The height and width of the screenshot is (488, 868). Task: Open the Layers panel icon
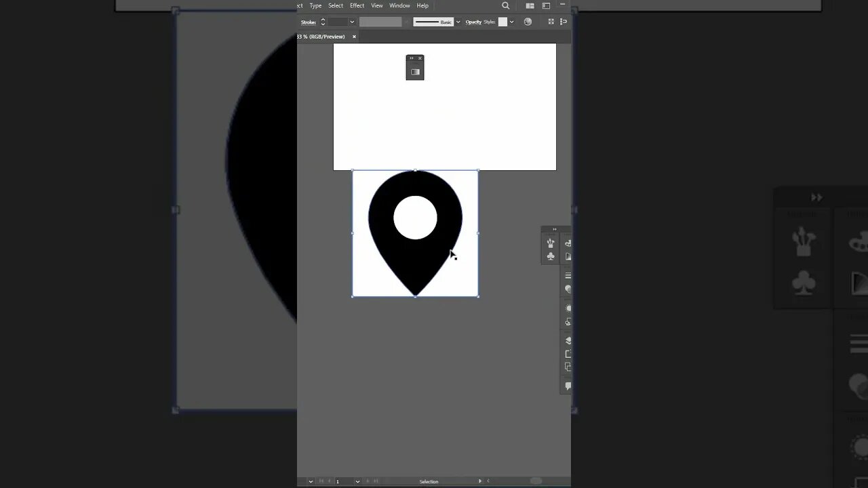coord(568,341)
